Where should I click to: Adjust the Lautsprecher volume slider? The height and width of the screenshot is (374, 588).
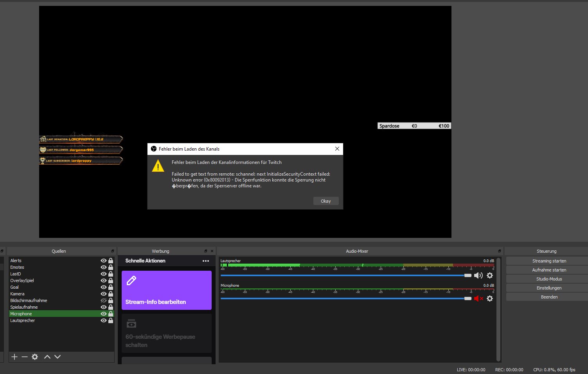pos(346,275)
